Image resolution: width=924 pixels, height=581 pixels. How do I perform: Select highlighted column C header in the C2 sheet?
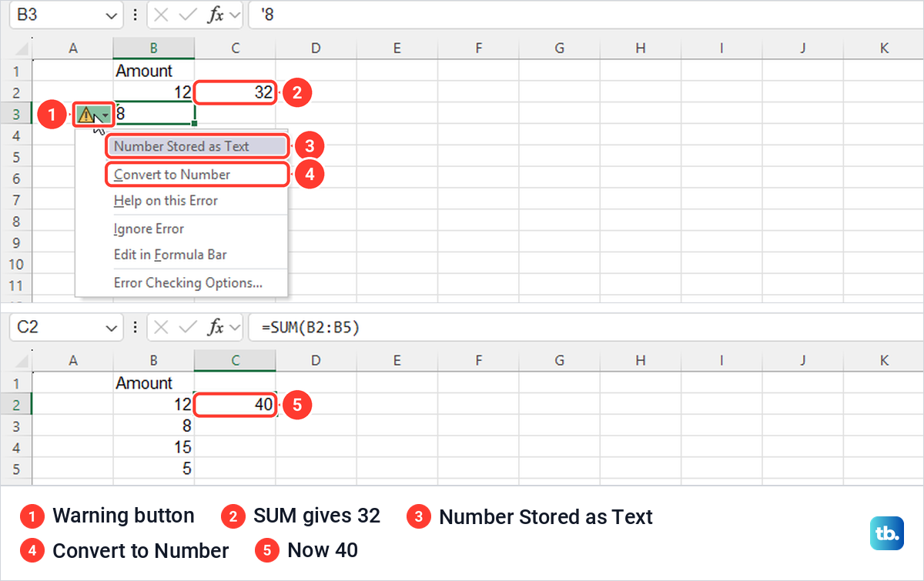[235, 360]
